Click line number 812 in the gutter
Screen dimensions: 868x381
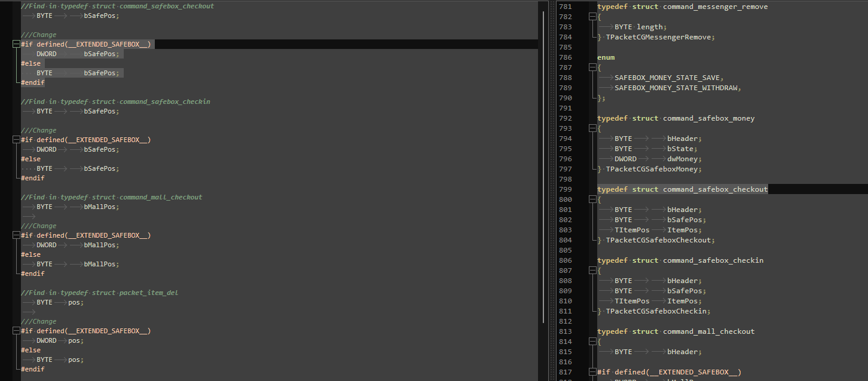click(565, 321)
